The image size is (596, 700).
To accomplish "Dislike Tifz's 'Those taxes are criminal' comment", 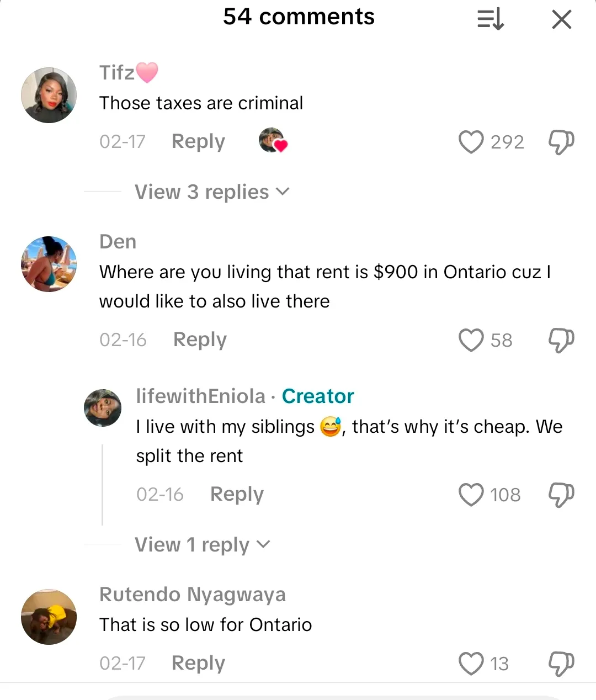I will pyautogui.click(x=561, y=142).
